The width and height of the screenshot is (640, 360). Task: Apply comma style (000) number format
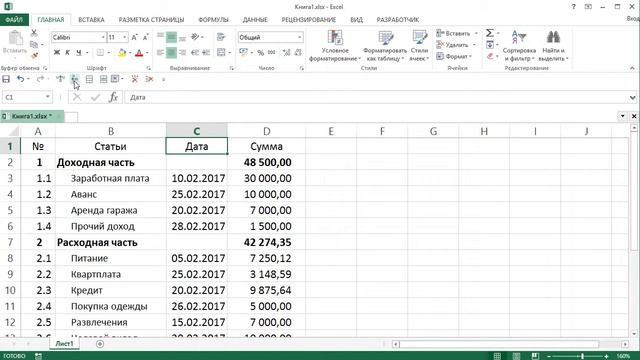point(271,52)
